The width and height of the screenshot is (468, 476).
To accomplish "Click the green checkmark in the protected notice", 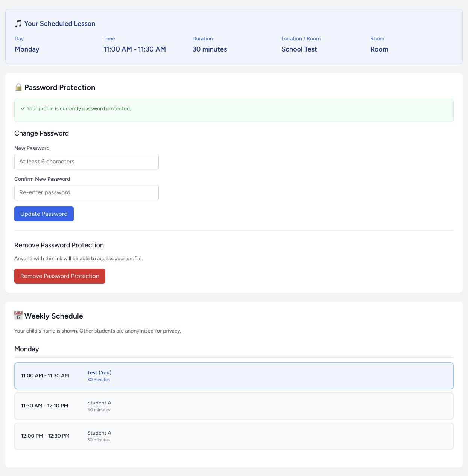I will (x=23, y=109).
